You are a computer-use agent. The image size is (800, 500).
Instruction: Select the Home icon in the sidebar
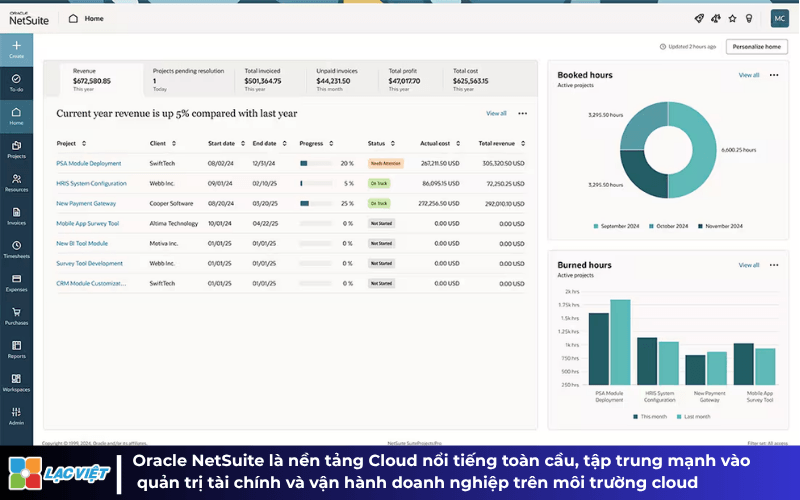tap(16, 112)
